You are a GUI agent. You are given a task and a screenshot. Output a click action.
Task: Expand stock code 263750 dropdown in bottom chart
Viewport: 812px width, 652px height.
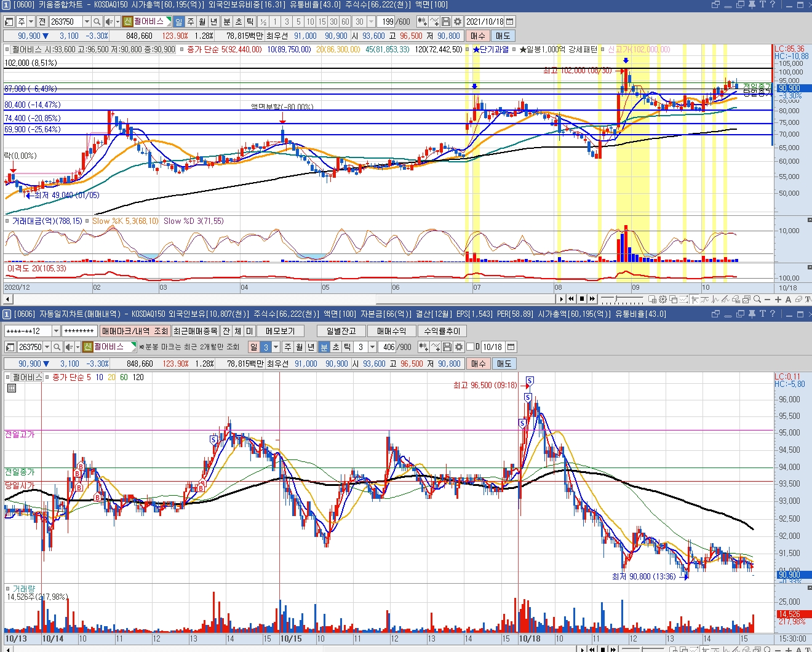(47, 347)
